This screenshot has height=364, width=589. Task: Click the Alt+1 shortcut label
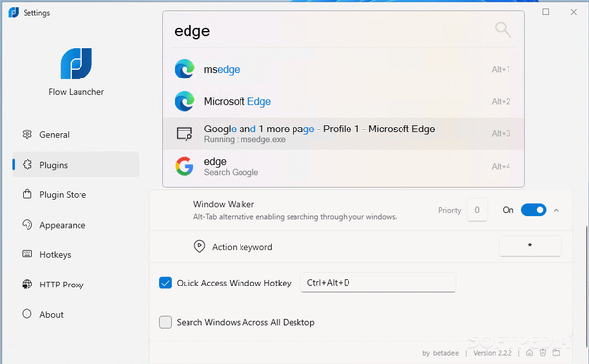point(501,69)
